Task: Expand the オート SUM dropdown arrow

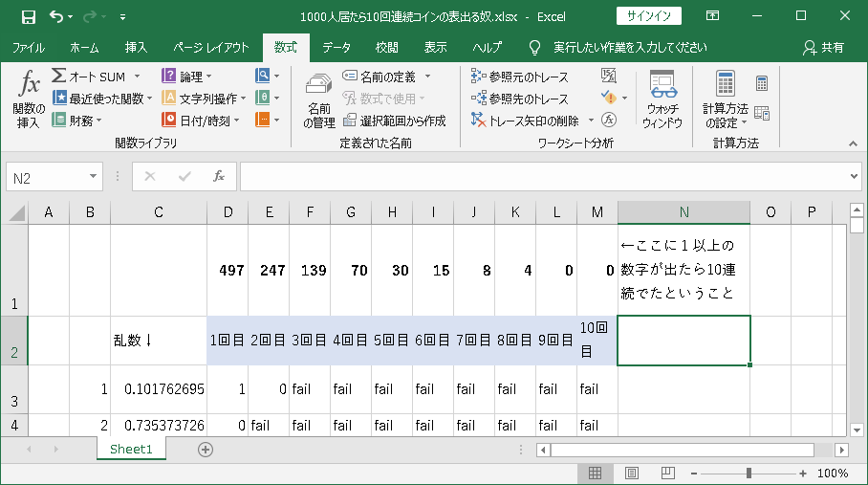Action: tap(137, 77)
